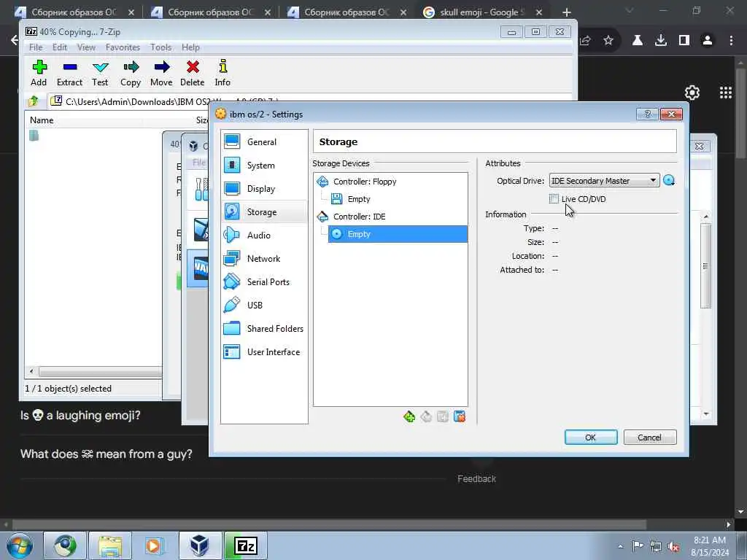Screen dimensions: 747x560
Task: Open 7-Zip from taskbar
Action: tap(246, 545)
